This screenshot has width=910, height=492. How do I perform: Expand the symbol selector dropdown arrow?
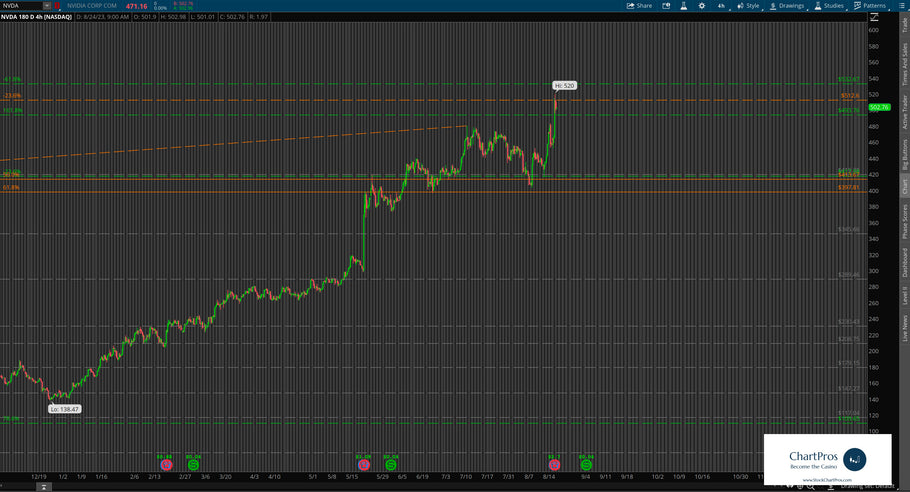[47, 6]
